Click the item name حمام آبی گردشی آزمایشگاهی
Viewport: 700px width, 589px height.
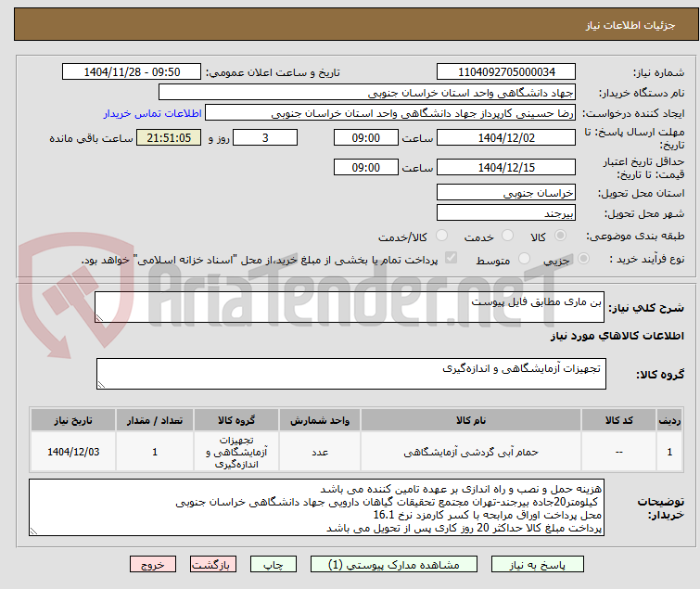[471, 452]
